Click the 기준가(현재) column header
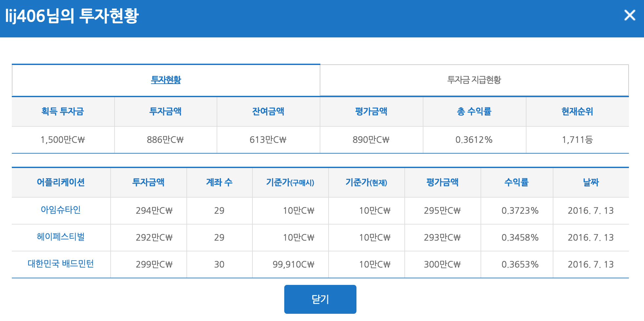 (366, 182)
